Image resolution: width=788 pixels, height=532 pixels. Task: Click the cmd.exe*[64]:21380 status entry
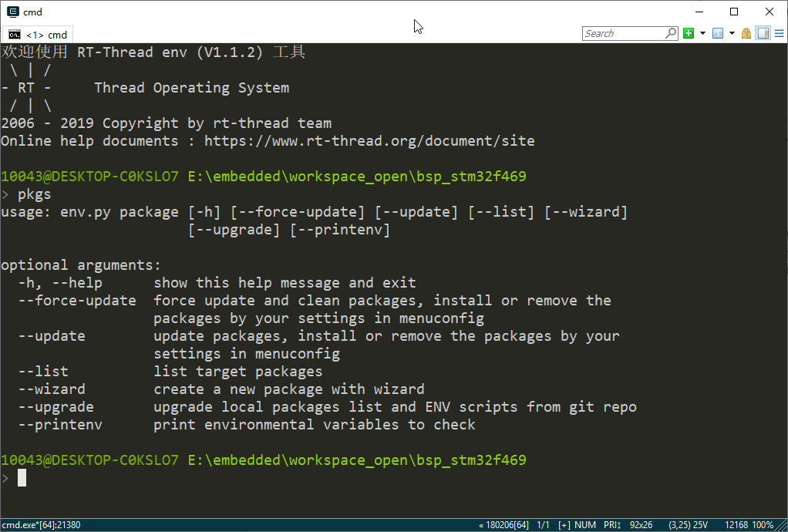[41, 525]
